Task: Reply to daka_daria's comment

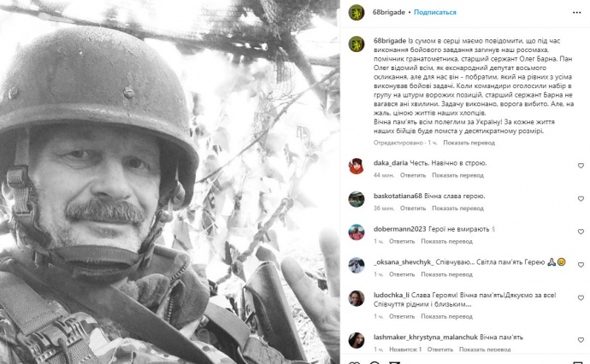Action: click(x=413, y=175)
